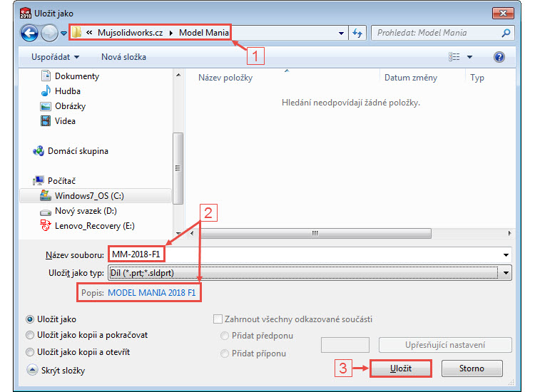Screen dimensions: 535x392
Task: Click the navigation pane vertical scrollbar thumb
Action: click(x=178, y=168)
